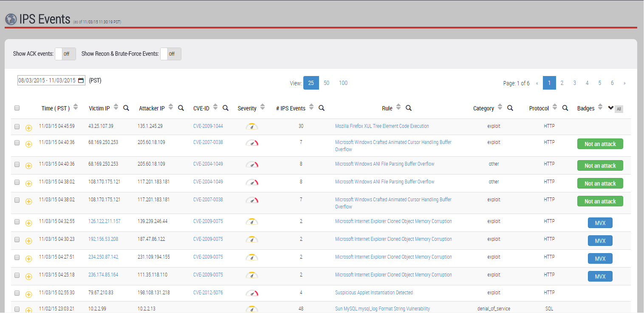Viewport: 644px width, 313px height.
Task: Expand details for 11/03/15 04:30:23 event
Action: tap(29, 241)
